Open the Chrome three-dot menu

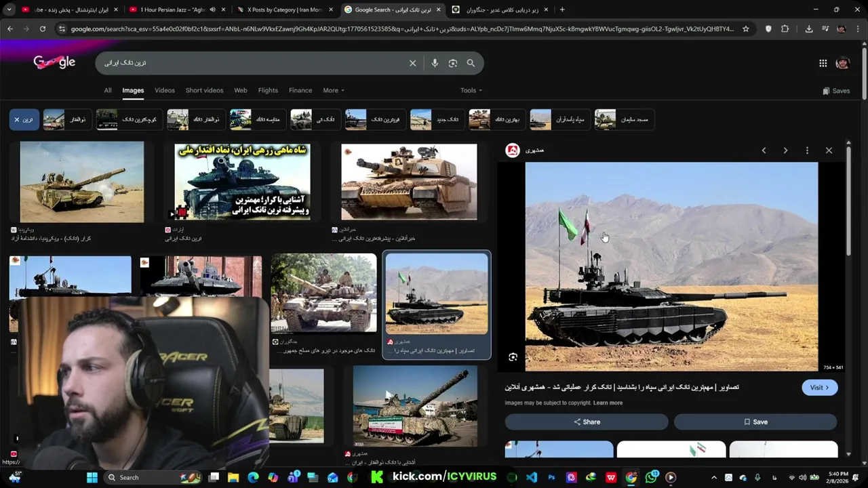click(x=858, y=29)
